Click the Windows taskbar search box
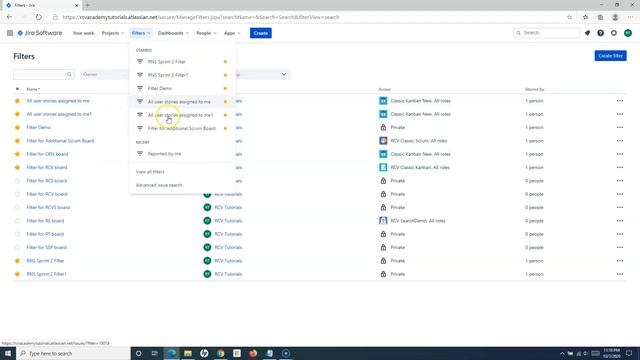The width and height of the screenshot is (640, 360). 73,353
